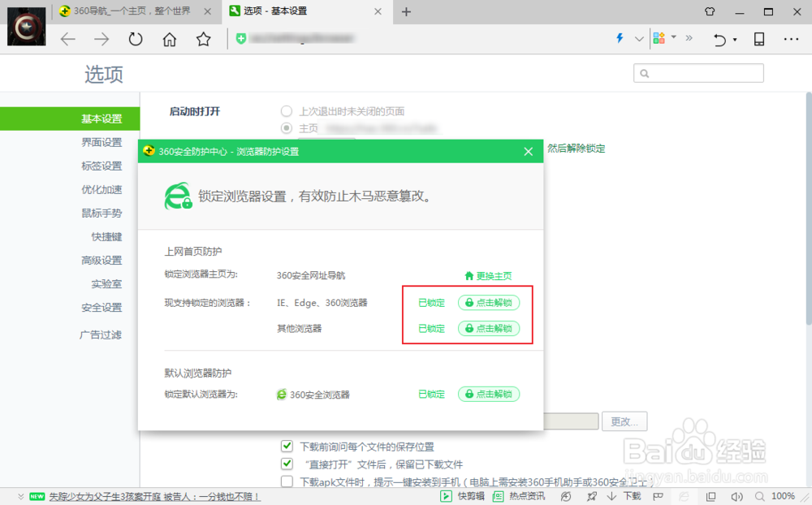Focus the settings search box
Viewport: 812px width, 505px height.
698,73
